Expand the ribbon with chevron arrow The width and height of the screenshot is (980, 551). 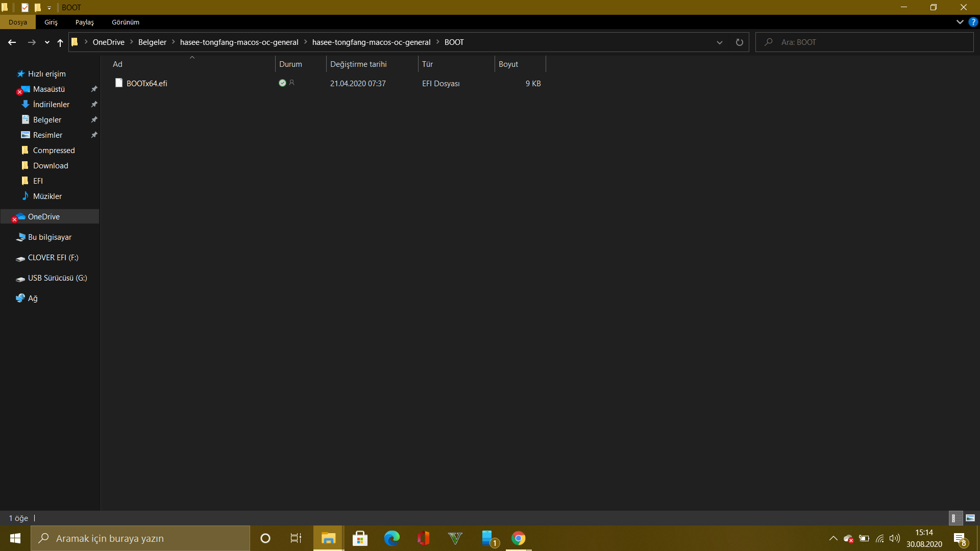pyautogui.click(x=960, y=22)
